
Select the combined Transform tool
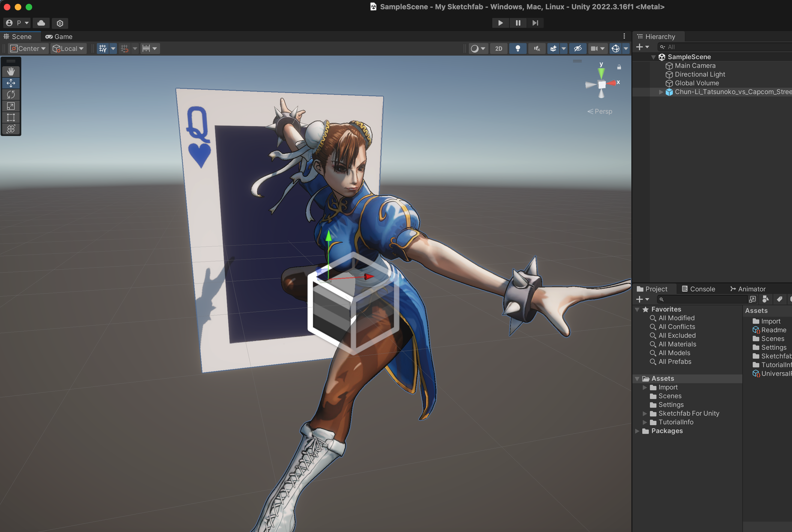tap(11, 129)
